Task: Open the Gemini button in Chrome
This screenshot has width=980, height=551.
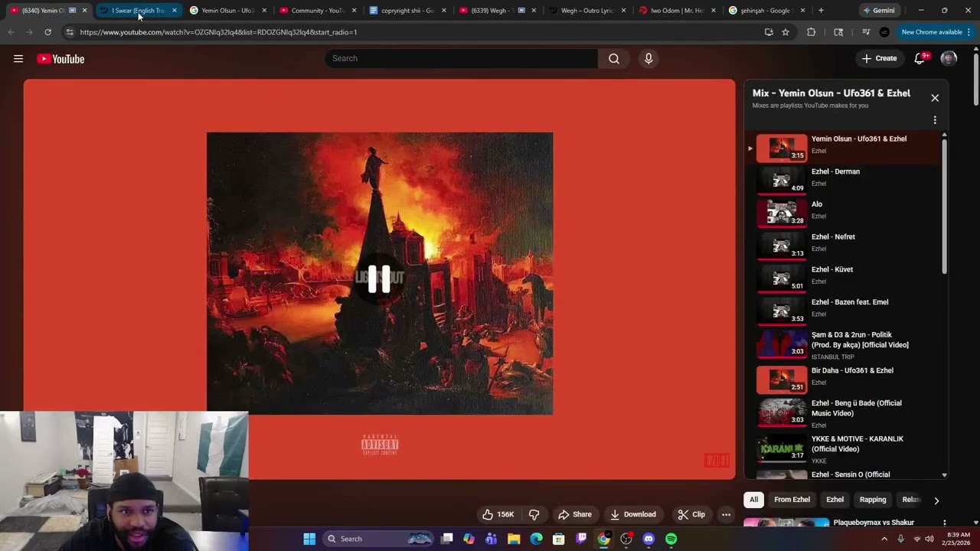Action: (x=879, y=11)
